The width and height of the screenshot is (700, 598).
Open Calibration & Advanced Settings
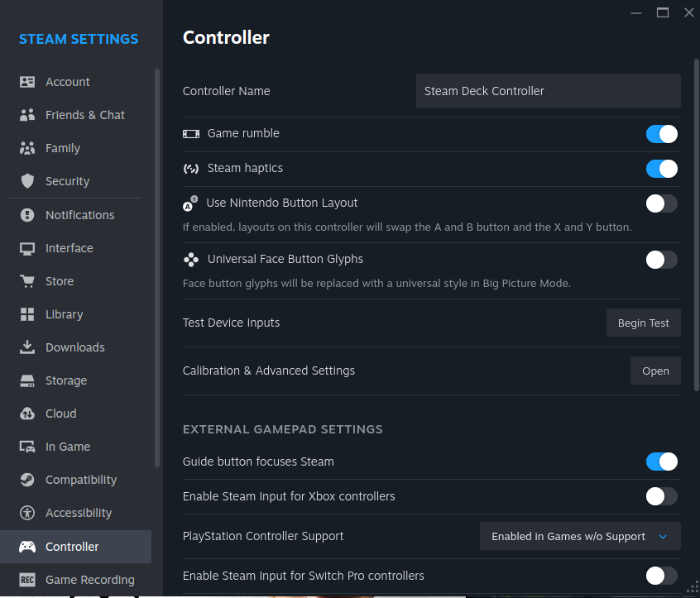(655, 371)
